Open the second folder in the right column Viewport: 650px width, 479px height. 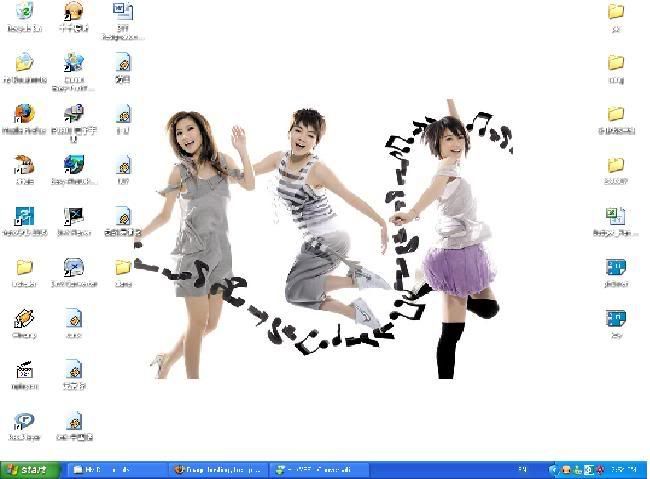tap(616, 64)
